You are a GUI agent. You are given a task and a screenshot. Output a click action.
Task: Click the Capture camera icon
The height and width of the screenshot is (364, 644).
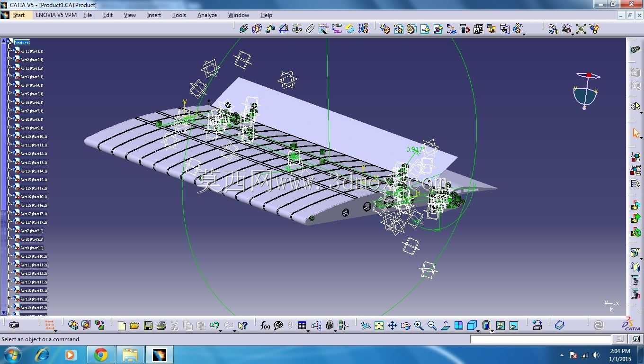(14, 325)
